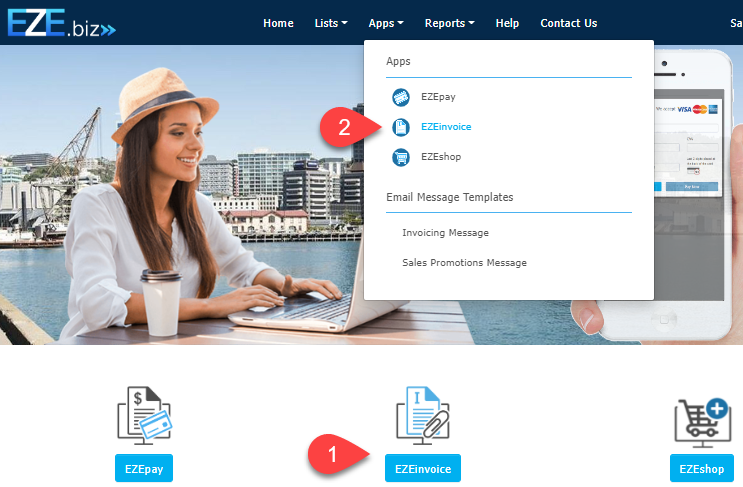Navigate to Contact Us
Image resolution: width=743 pixels, height=487 pixels.
tap(568, 23)
